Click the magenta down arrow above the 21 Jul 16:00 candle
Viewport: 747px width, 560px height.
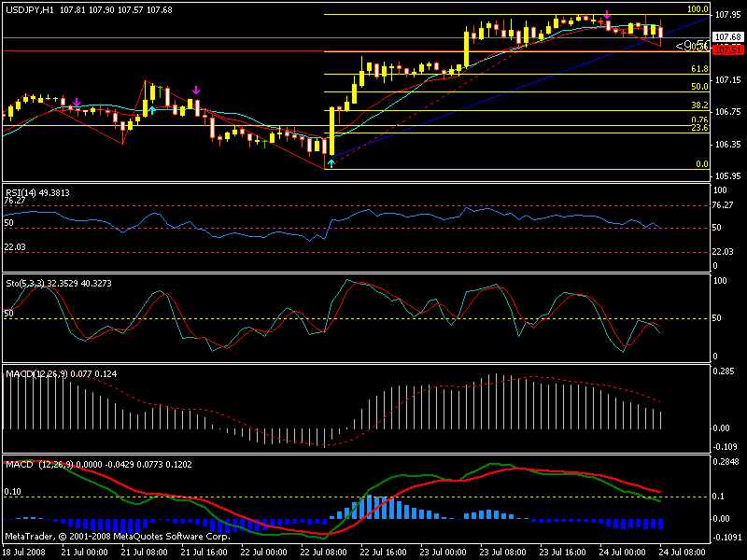pyautogui.click(x=196, y=90)
